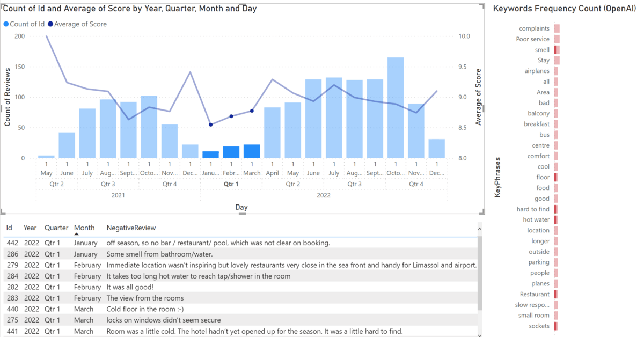The image size is (644, 337).
Task: Sort table by the Month column header
Action: (x=84, y=228)
